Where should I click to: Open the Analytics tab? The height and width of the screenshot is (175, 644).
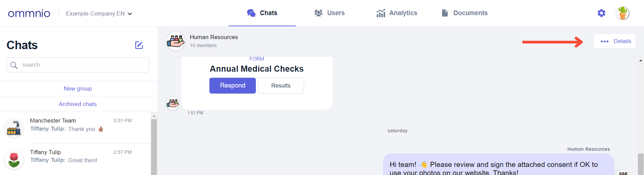(x=397, y=13)
